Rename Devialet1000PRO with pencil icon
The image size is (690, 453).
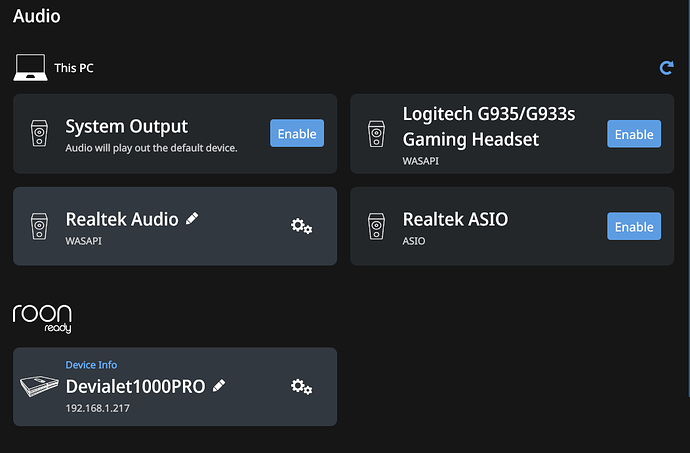coord(219,386)
